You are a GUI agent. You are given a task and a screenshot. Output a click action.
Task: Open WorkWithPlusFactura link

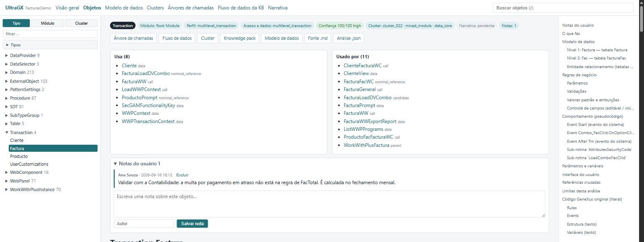pyautogui.click(x=366, y=145)
